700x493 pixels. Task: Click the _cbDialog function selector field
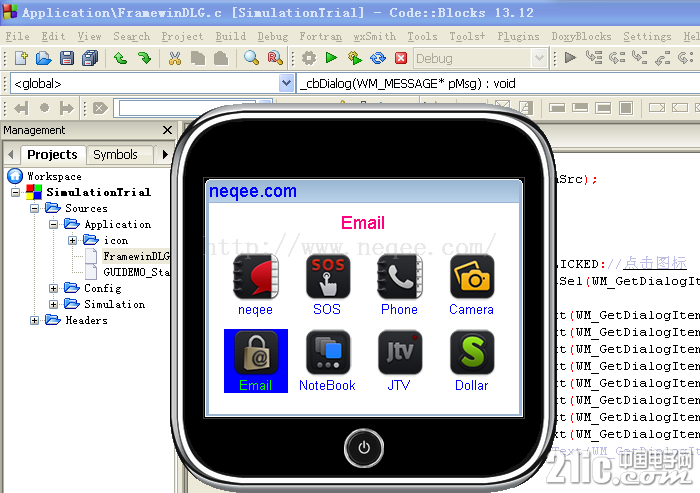[x=498, y=84]
